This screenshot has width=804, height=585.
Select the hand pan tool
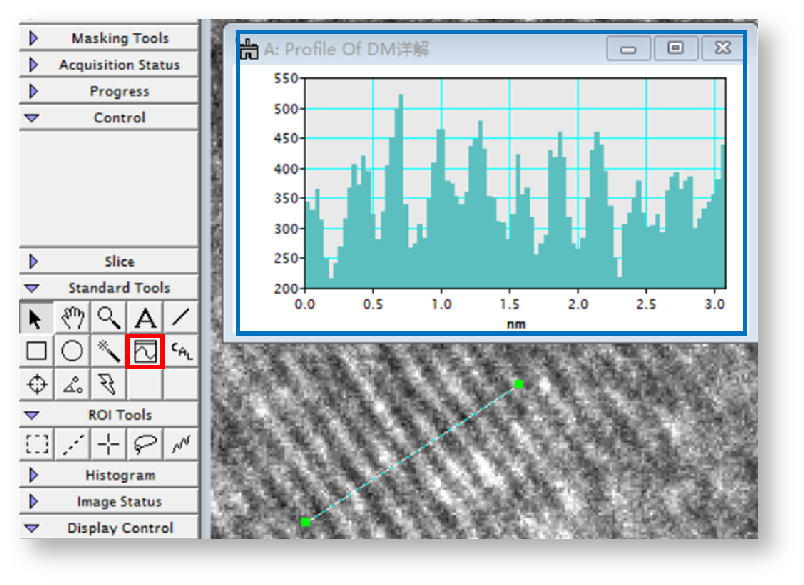[x=72, y=319]
